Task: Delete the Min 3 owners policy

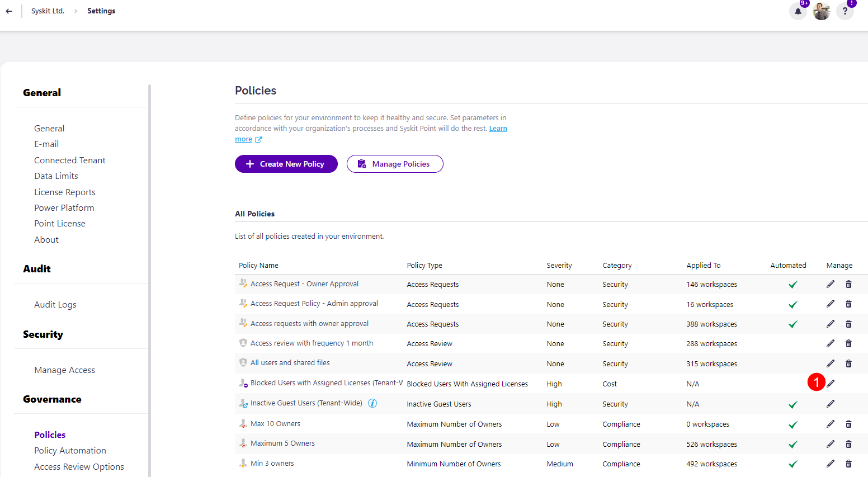Action: (849, 464)
